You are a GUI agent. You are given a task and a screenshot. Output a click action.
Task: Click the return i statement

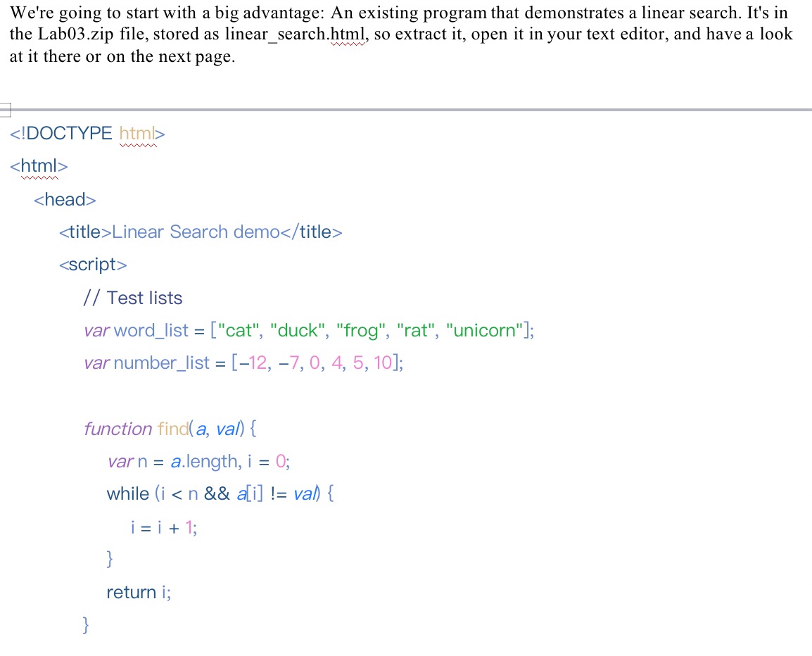pyautogui.click(x=139, y=592)
